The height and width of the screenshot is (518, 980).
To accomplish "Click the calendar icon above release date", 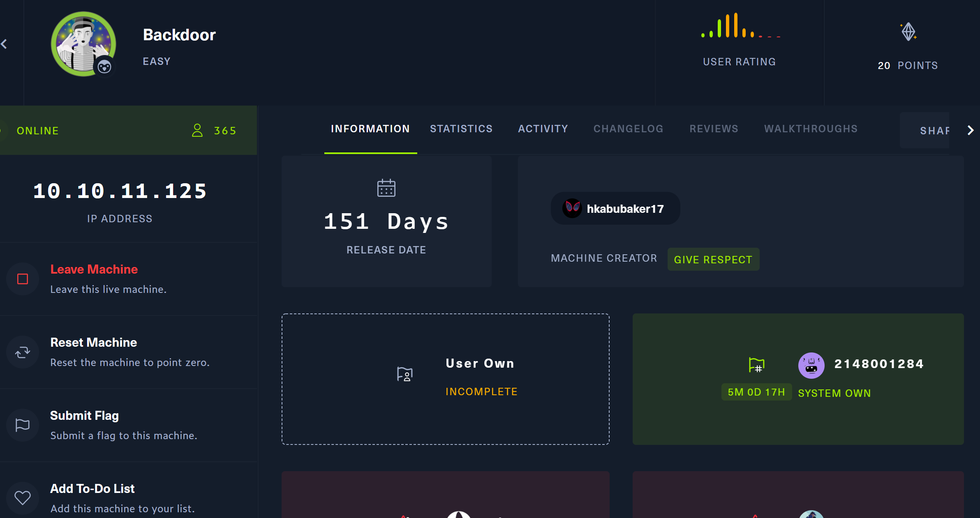I will click(x=386, y=188).
